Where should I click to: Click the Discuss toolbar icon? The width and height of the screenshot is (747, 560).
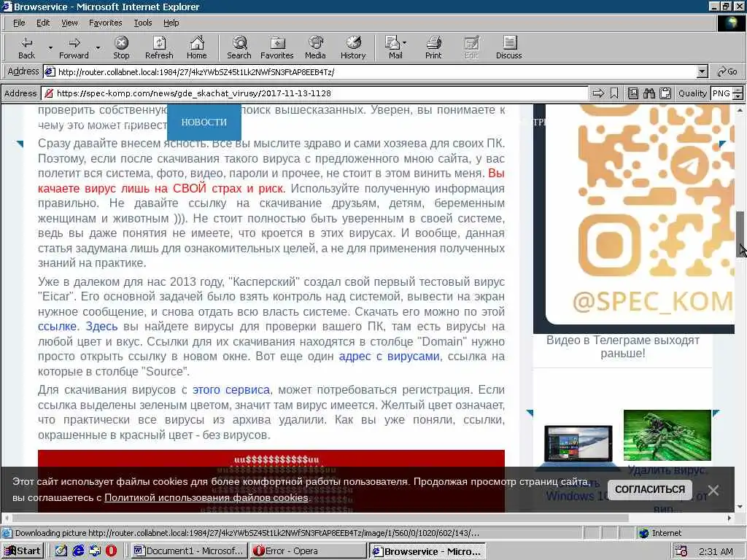pyautogui.click(x=508, y=47)
